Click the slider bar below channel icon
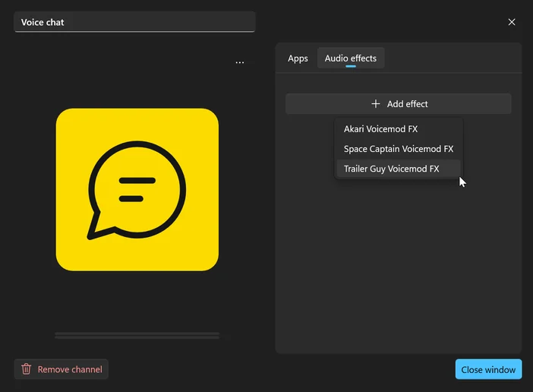 tap(137, 335)
